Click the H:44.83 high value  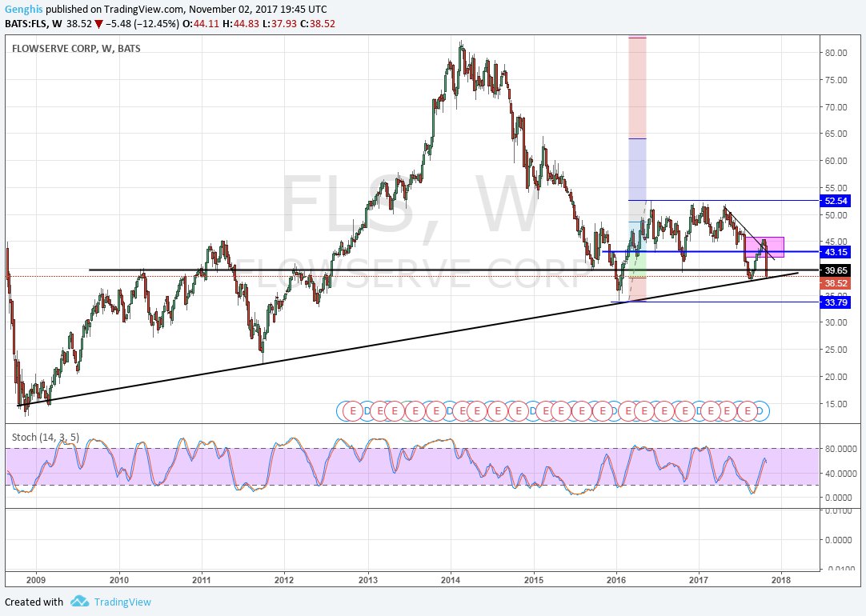pos(240,24)
